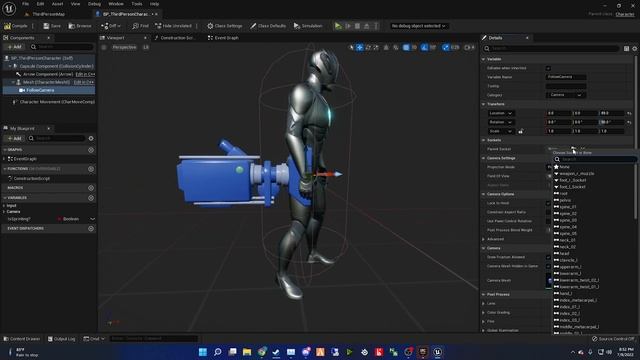Open the Tools menu
The height and width of the screenshot is (360, 640).
137,4
